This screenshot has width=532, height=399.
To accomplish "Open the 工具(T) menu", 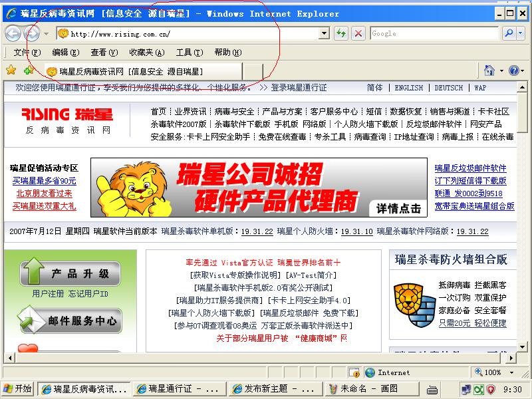I will click(x=190, y=53).
